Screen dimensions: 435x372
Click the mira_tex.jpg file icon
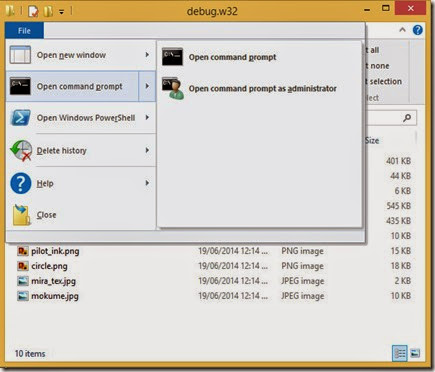pyautogui.click(x=23, y=281)
